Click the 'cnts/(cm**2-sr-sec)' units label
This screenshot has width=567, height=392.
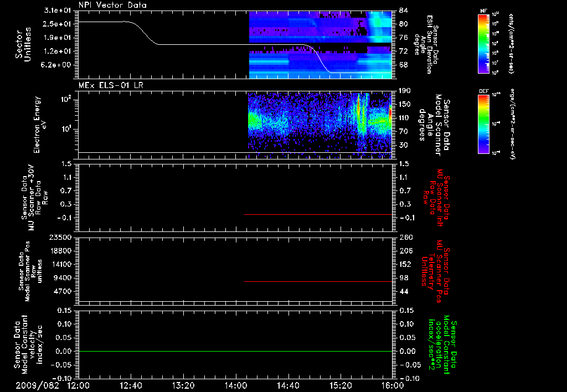[x=511, y=43]
